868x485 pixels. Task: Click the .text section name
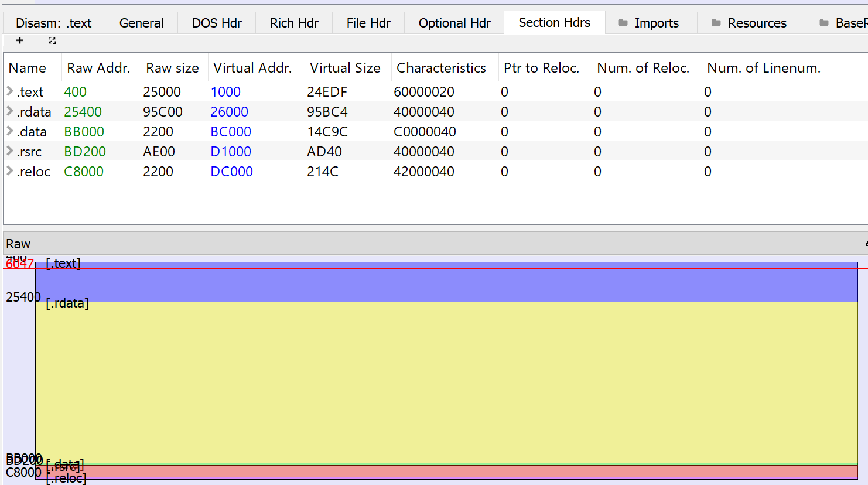[x=30, y=92]
